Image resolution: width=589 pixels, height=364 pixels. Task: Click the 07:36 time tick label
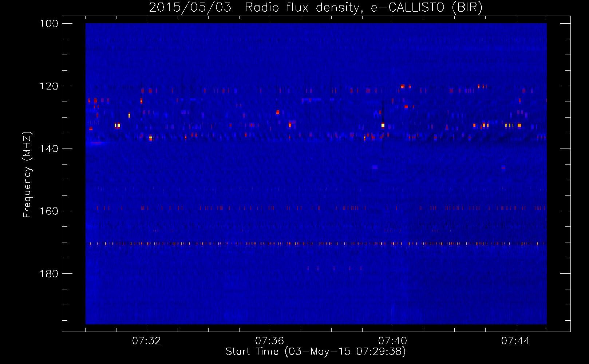pos(270,341)
